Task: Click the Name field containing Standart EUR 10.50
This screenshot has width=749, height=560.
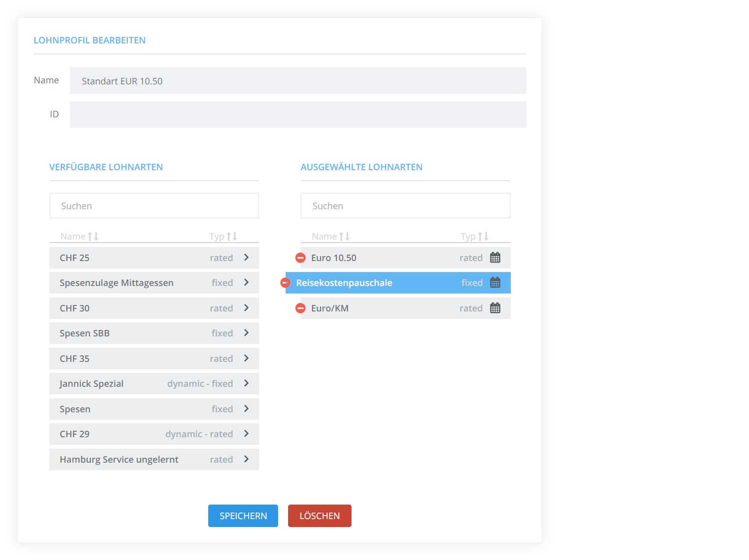Action: 298,81
